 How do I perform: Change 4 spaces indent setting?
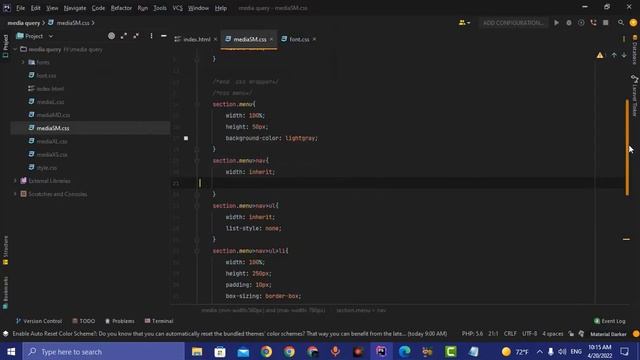tap(553, 333)
